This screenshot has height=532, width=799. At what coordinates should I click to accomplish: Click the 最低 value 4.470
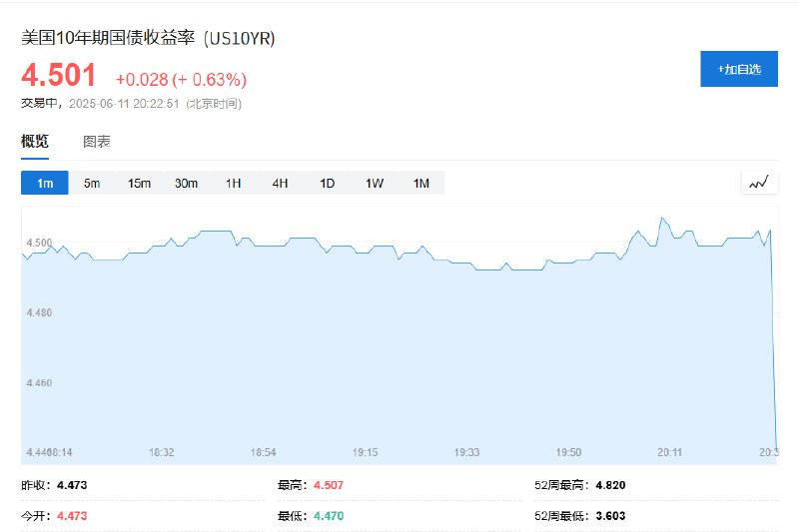[x=329, y=516]
